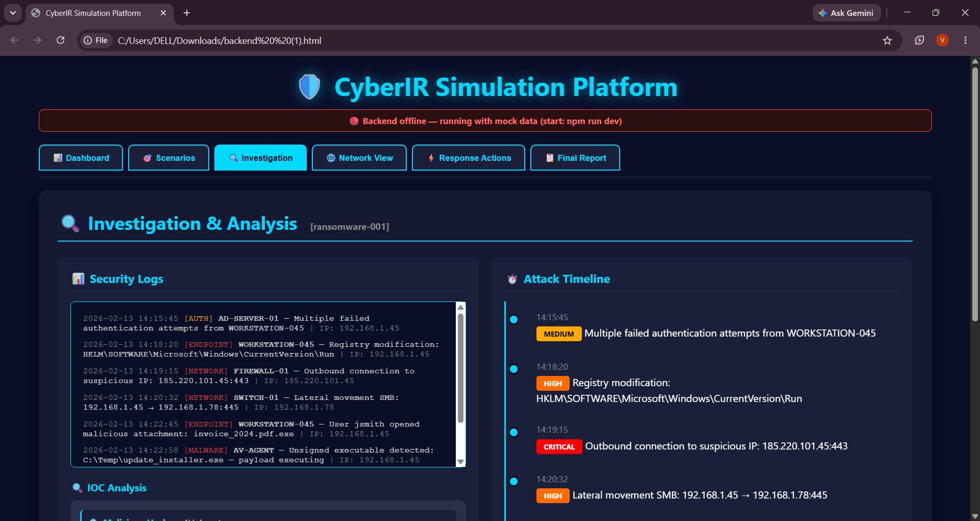
Task: Click the Security Logs chart icon
Action: [x=78, y=279]
